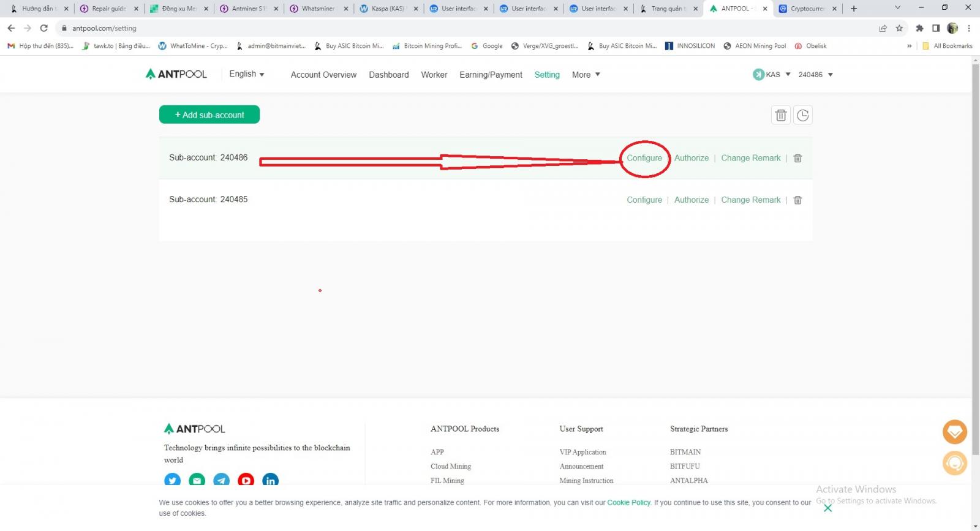Open the Twitter icon in the footer

pos(173,480)
